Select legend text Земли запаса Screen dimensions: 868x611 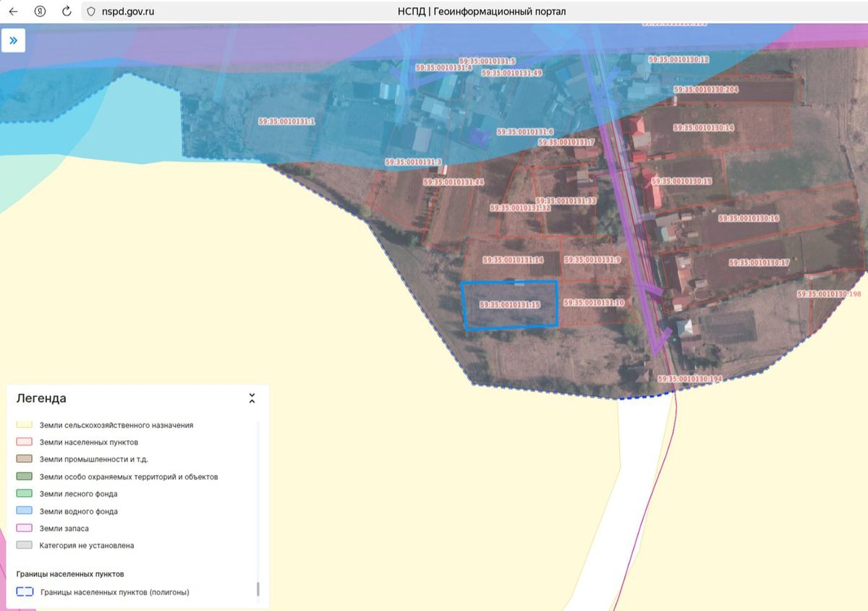[x=64, y=529]
